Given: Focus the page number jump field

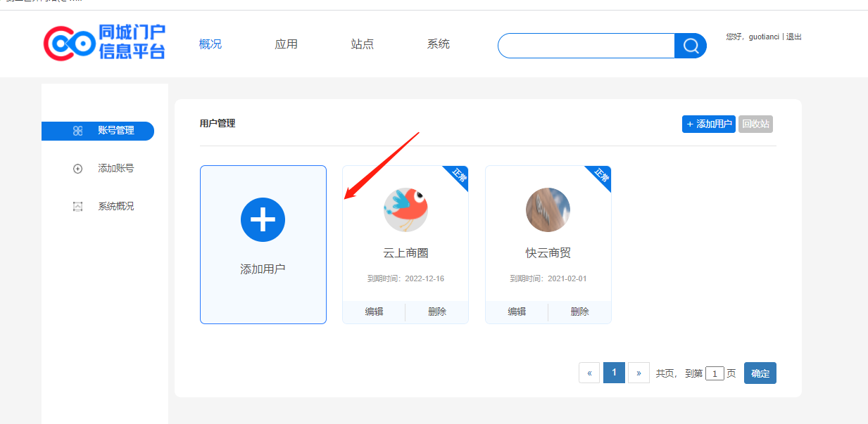Looking at the screenshot, I should pos(715,374).
